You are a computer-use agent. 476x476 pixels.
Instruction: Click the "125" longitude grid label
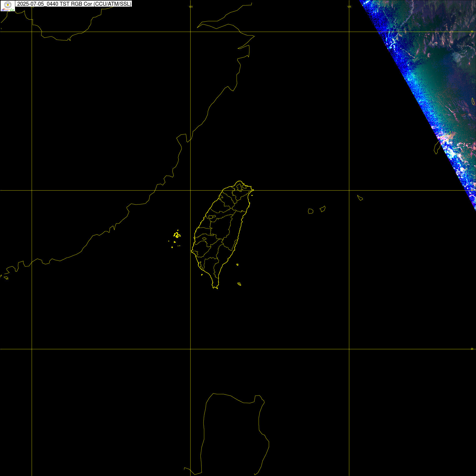point(349,7)
